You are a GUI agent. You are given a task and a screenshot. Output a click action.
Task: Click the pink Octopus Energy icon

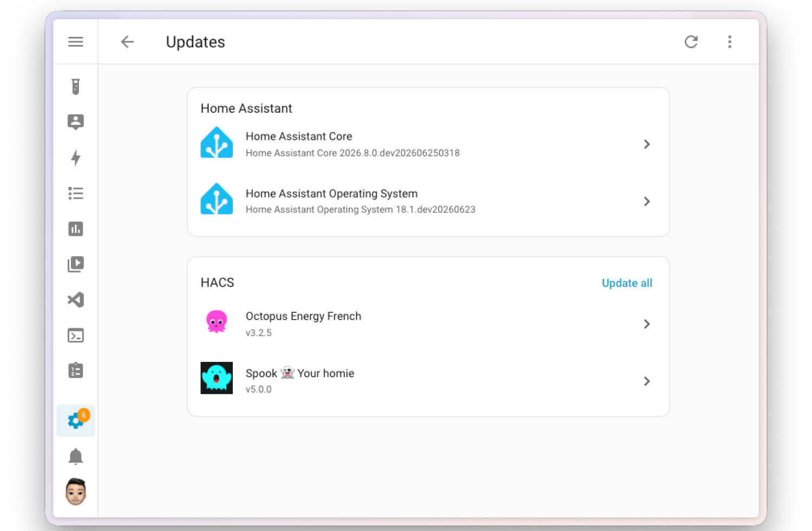pos(217,322)
